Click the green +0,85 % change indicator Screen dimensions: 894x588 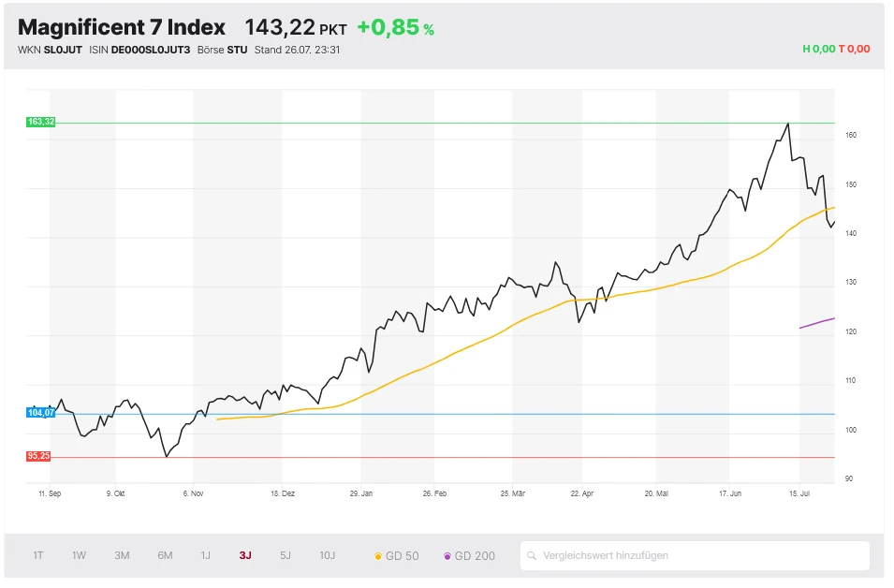coord(396,26)
